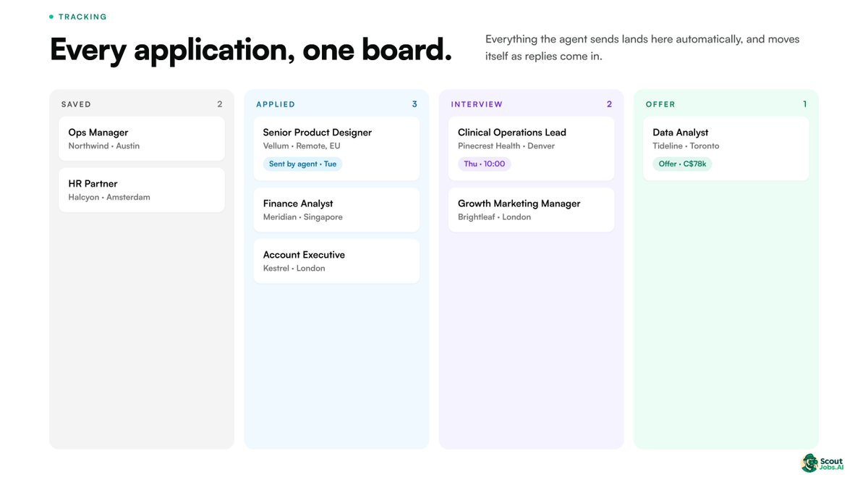Click the 'Everything the agent sends' description
Screen dimensions: 868x488
click(642, 48)
